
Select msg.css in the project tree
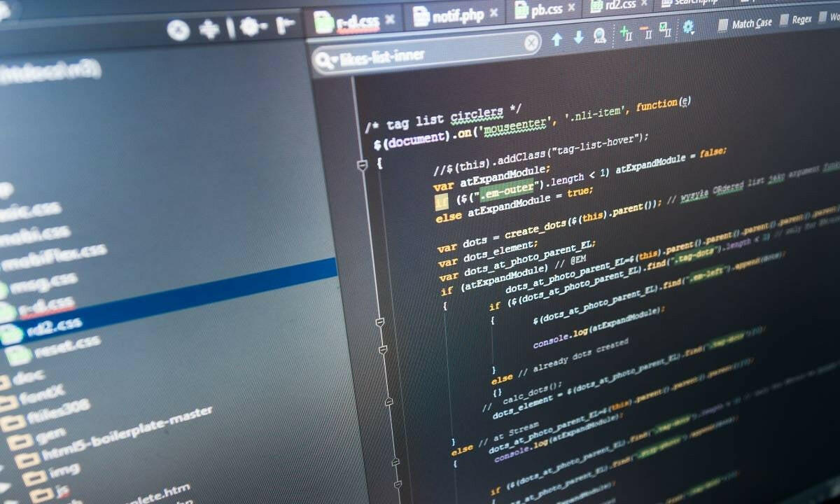point(43,282)
